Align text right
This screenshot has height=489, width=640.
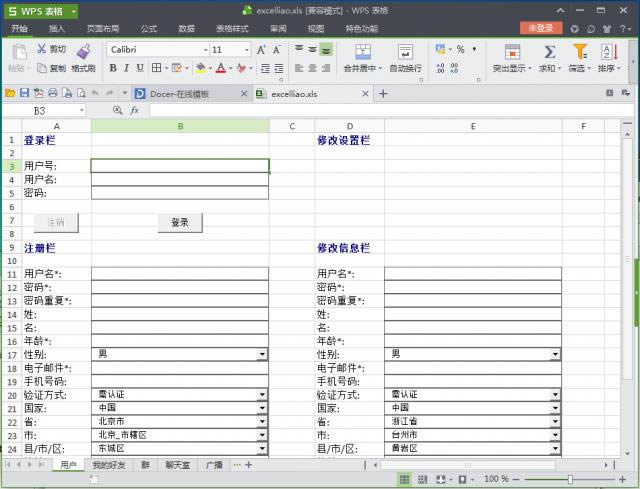[326, 68]
